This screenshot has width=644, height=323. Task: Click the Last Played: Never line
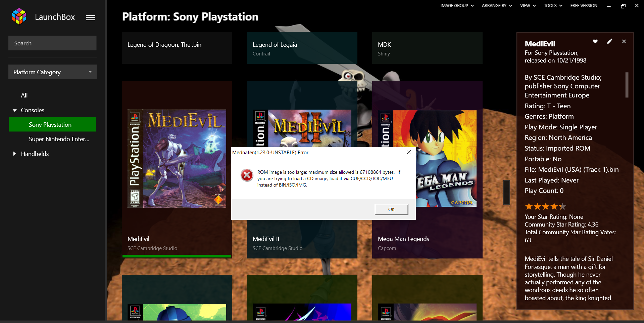(551, 180)
